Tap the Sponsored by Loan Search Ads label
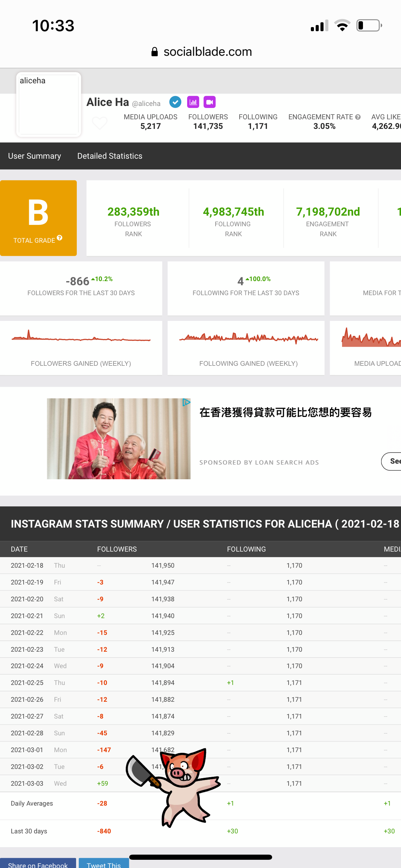 pos(259,462)
